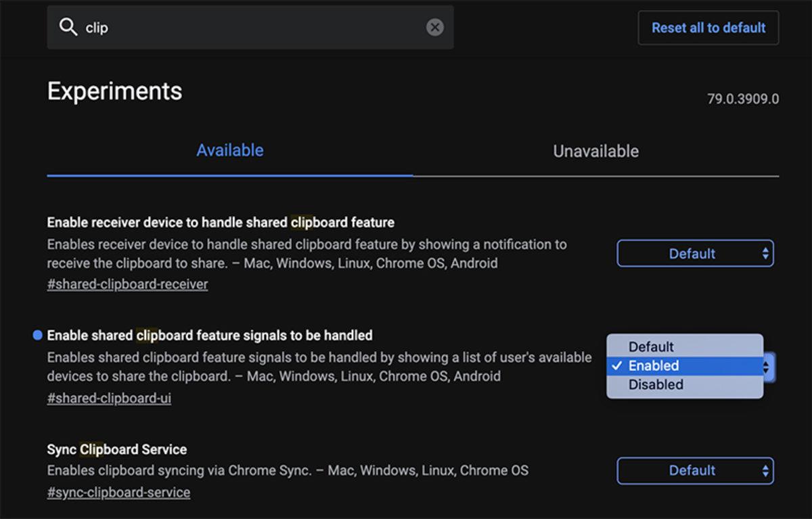Screen dimensions: 812x519
Task: Click the Reset all to default button
Action: coord(708,28)
